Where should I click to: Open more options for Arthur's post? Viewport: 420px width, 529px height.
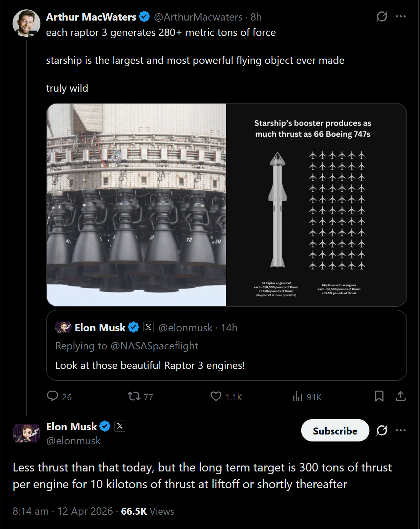click(400, 16)
